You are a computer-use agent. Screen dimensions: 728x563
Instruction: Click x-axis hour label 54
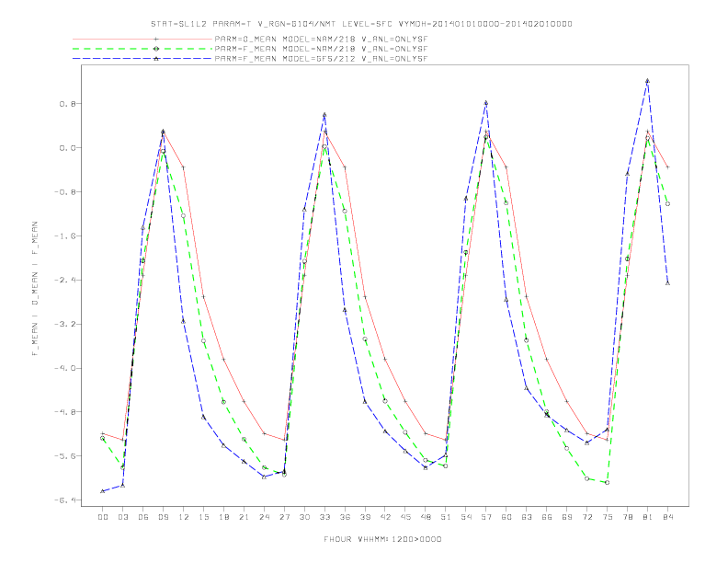point(466,517)
